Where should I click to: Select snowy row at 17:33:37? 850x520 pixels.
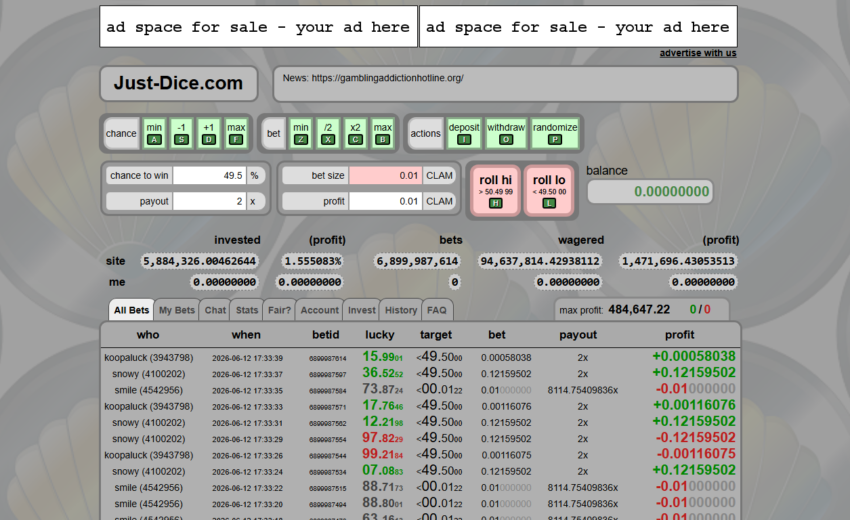pos(420,374)
